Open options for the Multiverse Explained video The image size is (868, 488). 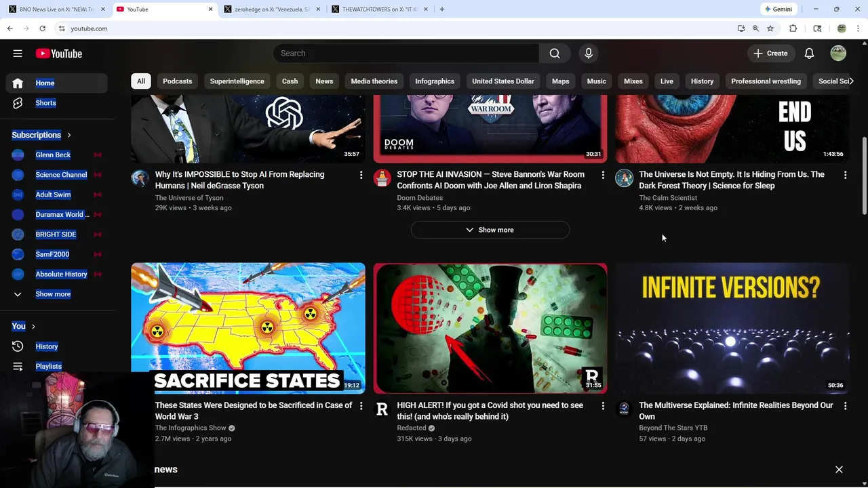click(845, 406)
